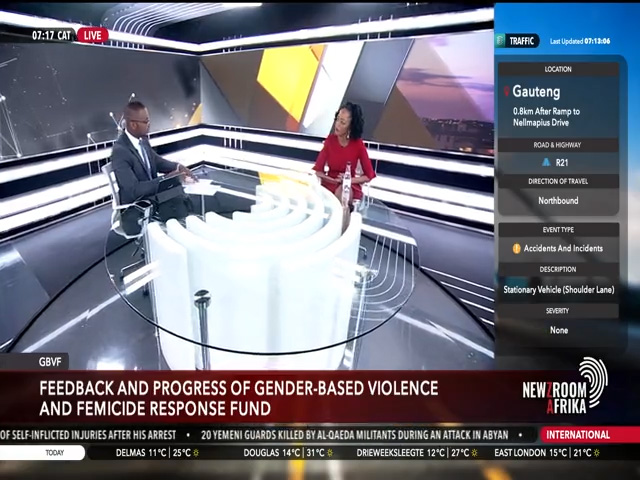This screenshot has width=640, height=480.
Task: Click the DIRECTION OF TRAVEL header
Action: tap(558, 181)
